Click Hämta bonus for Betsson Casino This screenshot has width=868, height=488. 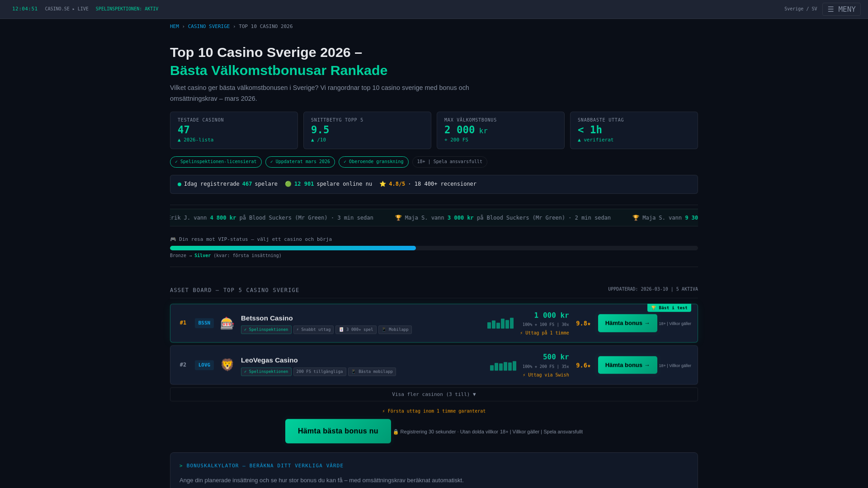(627, 323)
